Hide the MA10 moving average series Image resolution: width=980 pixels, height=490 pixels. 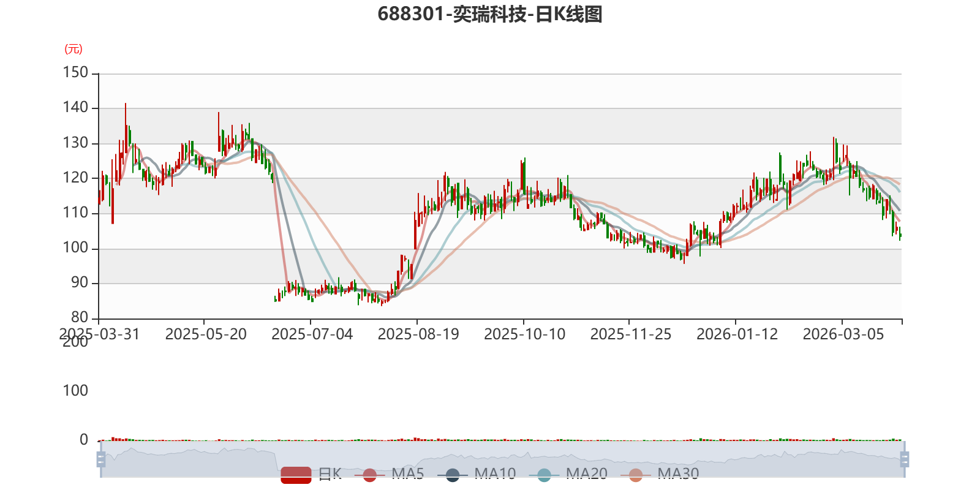pyautogui.click(x=477, y=475)
